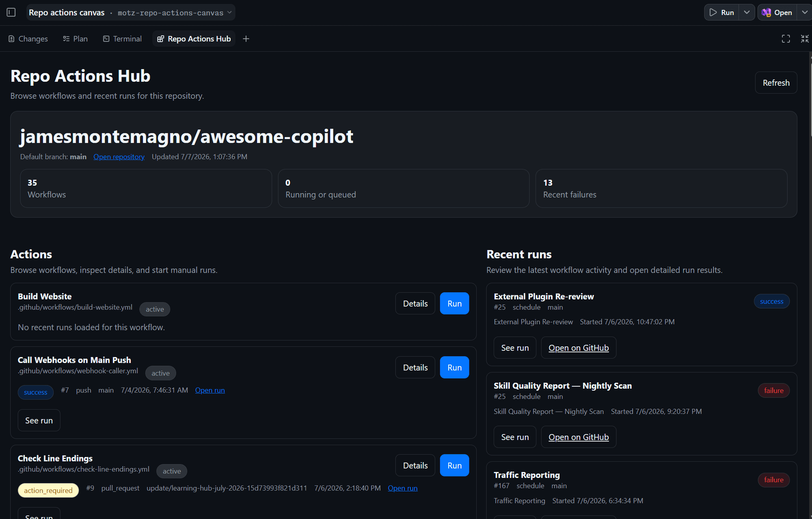Viewport: 812px width, 519px height.
Task: Click the 13 Recent failures stat card
Action: tap(661, 188)
